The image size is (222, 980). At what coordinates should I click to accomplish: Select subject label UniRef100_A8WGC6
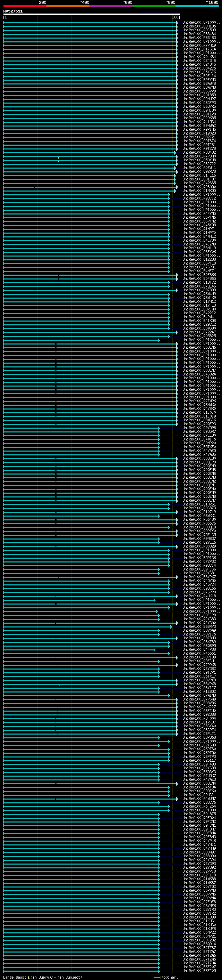199,420
